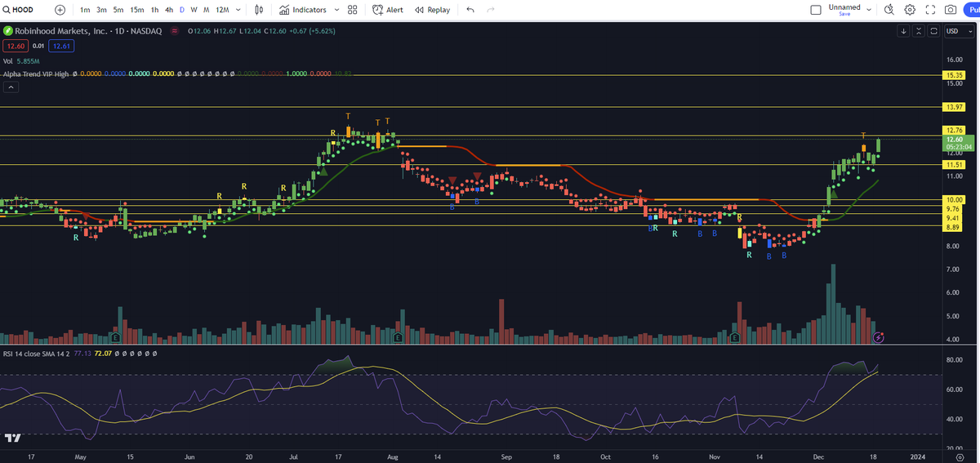Click the 13.97 horizontal line price label
The image size is (980, 463).
point(954,107)
